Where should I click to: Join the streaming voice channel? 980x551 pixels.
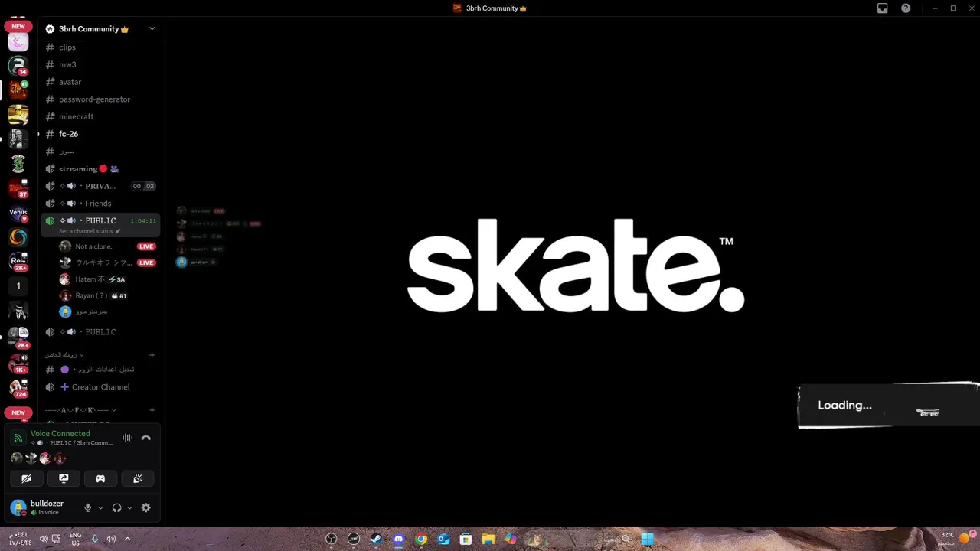pyautogui.click(x=100, y=168)
